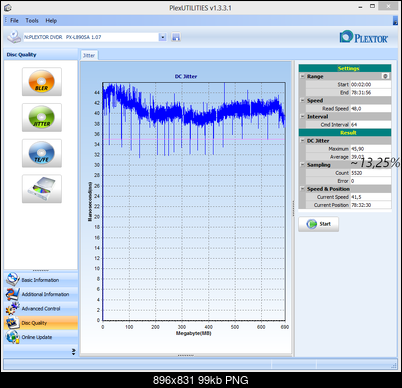Collapse the Range settings group

pyautogui.click(x=302, y=76)
